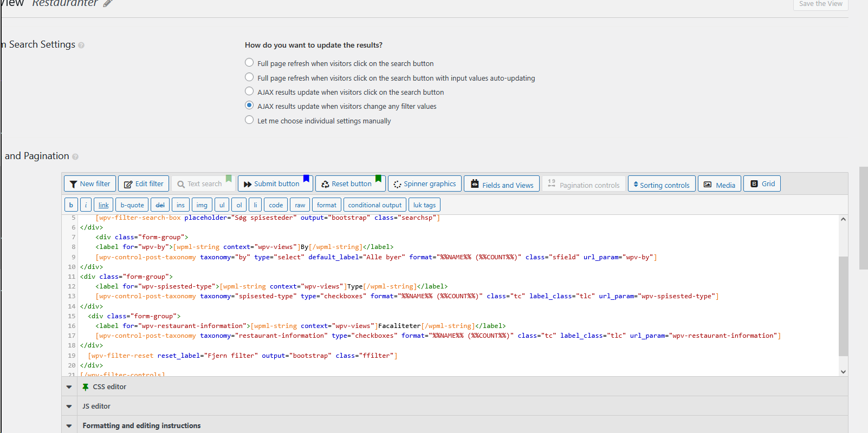Click the help icon beside Search Settings
The image size is (868, 433).
(x=81, y=45)
